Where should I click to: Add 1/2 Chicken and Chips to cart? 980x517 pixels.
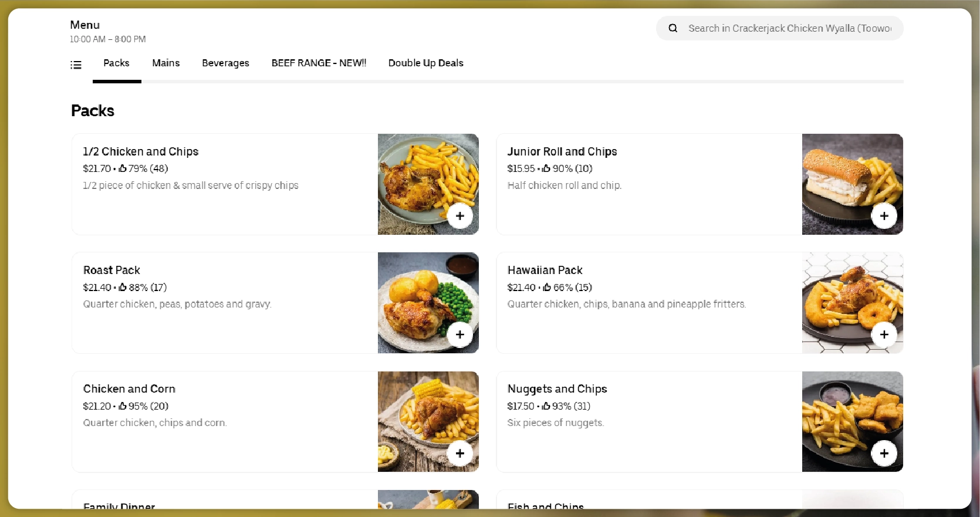[460, 216]
